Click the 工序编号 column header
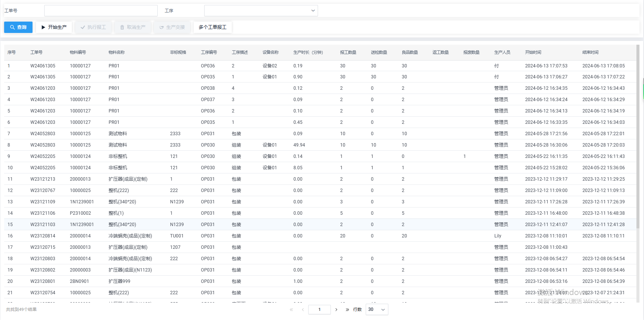644x320 pixels. [x=209, y=52]
